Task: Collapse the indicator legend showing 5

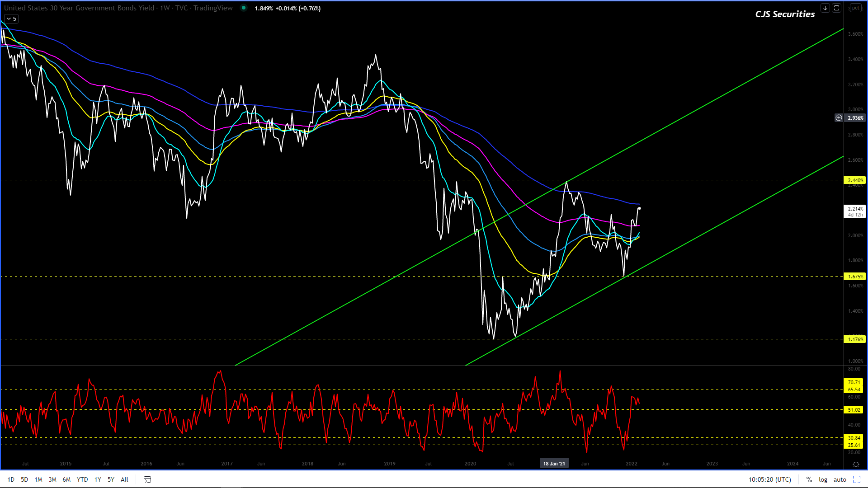Action: click(x=11, y=19)
